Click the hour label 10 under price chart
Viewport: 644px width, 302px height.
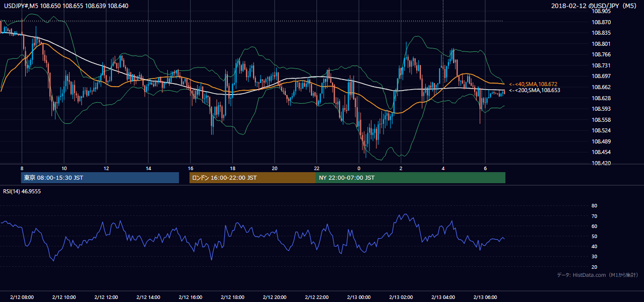pyautogui.click(x=64, y=168)
